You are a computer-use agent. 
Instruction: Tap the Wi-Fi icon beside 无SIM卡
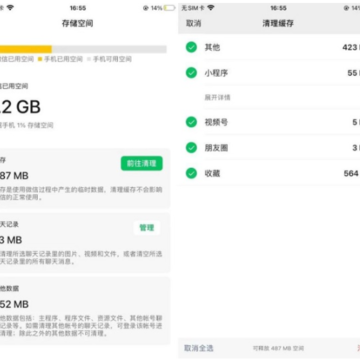[x=210, y=8]
